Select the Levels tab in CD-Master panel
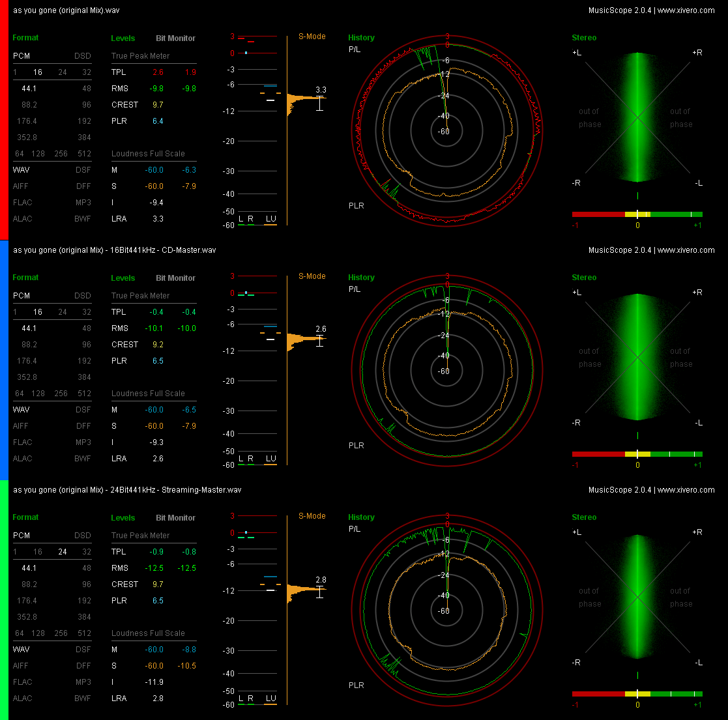This screenshot has height=720, width=728. (123, 278)
